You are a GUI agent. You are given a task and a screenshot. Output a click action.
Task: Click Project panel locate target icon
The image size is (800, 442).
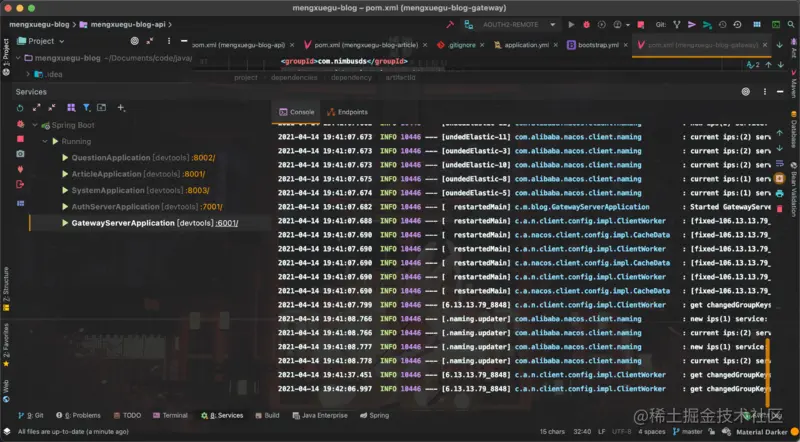pyautogui.click(x=135, y=41)
